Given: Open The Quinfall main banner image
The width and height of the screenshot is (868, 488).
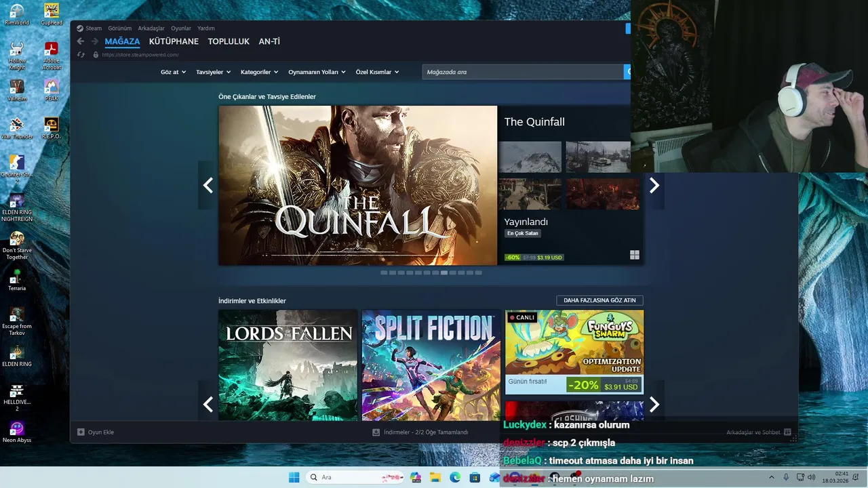Looking at the screenshot, I should (x=357, y=185).
